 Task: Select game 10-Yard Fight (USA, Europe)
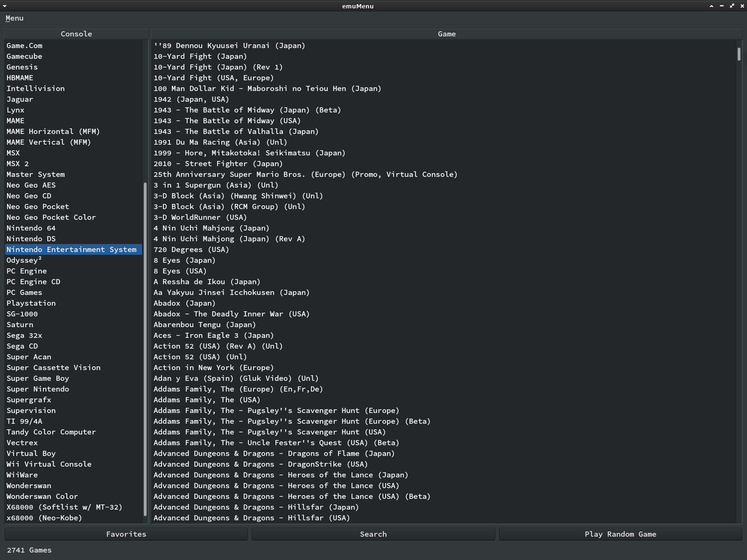tap(444, 78)
